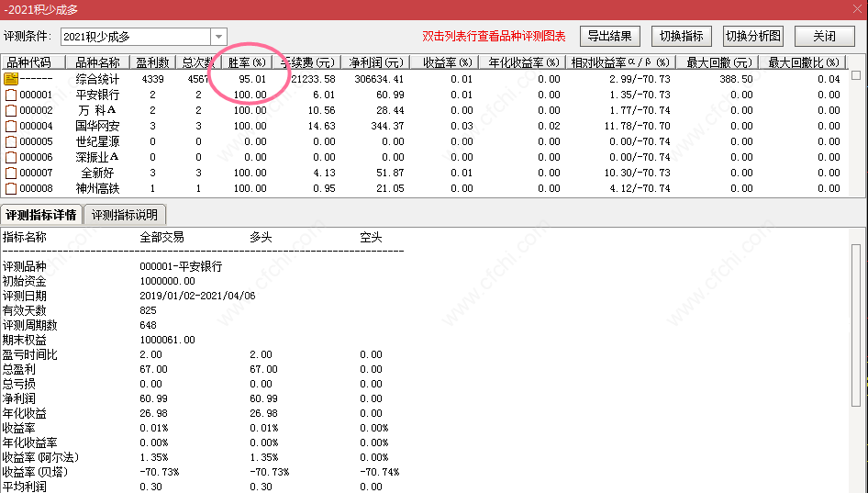The image size is (868, 493).
Task: Sort by the 品种代码 column header
Action: tap(33, 62)
